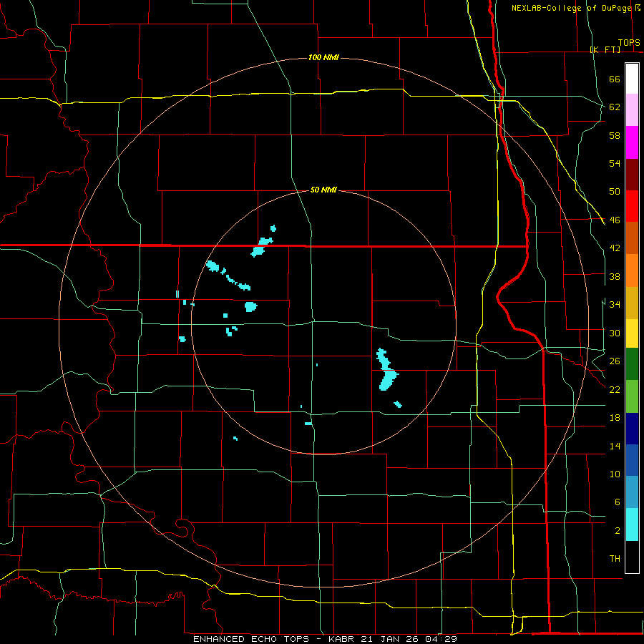Click the light green 22 kft swatch
The width and height of the screenshot is (644, 644).
(x=632, y=396)
